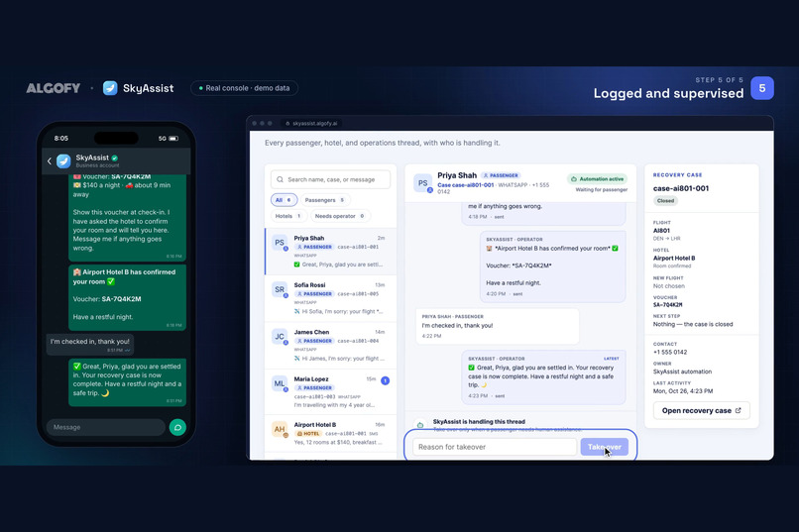The height and width of the screenshot is (532, 799).
Task: Click the PASSENGER tag beside Priya Shah header
Action: point(501,175)
